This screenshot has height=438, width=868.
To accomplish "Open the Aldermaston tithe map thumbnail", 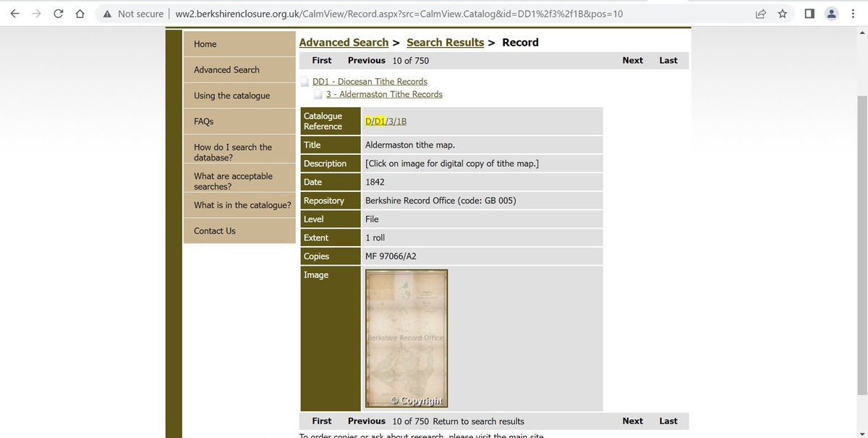I will 406,338.
